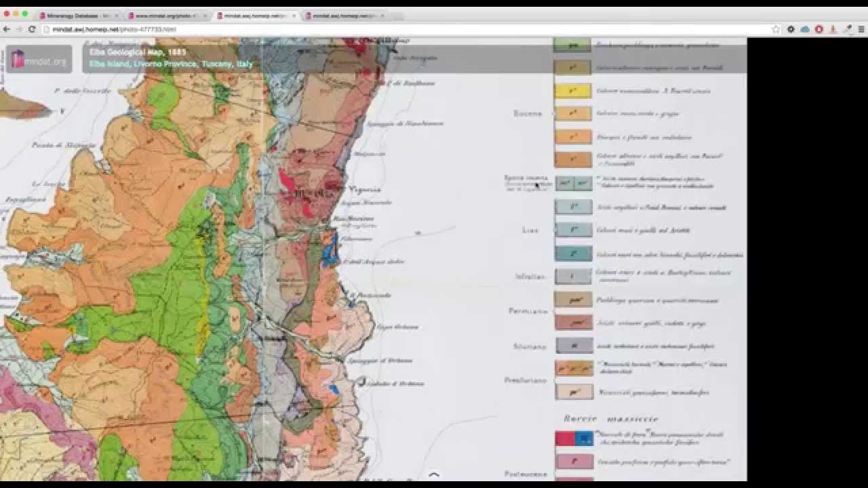The image size is (868, 488).
Task: Click the blue cloud extension icon
Action: [x=805, y=29]
